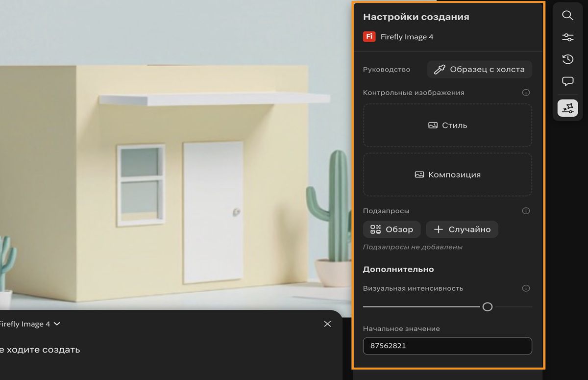Select the highlighted generation settings sidebar icon
588x380 pixels.
pos(567,107)
